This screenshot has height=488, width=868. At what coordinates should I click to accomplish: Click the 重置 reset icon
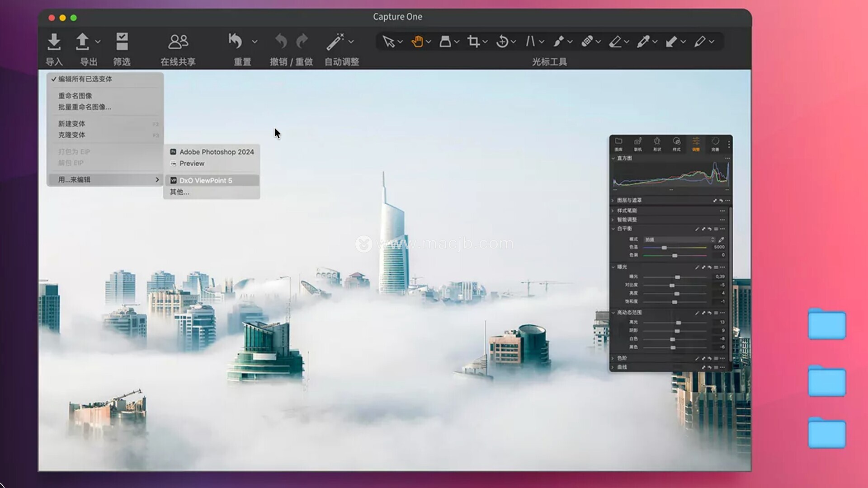tap(236, 42)
